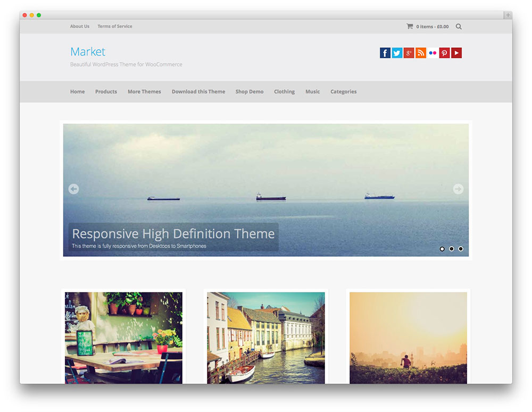Open the More Themes menu item
Viewport: 532px width, 412px height.
pyautogui.click(x=144, y=91)
